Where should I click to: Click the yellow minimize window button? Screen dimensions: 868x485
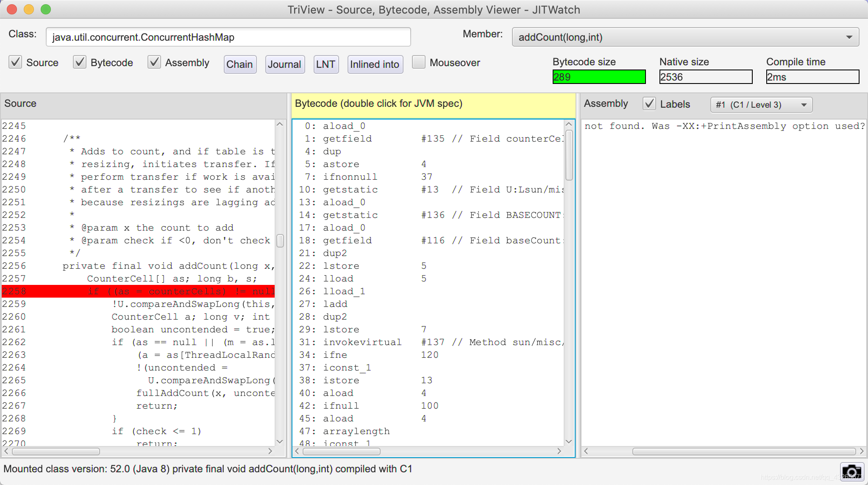[x=29, y=9]
